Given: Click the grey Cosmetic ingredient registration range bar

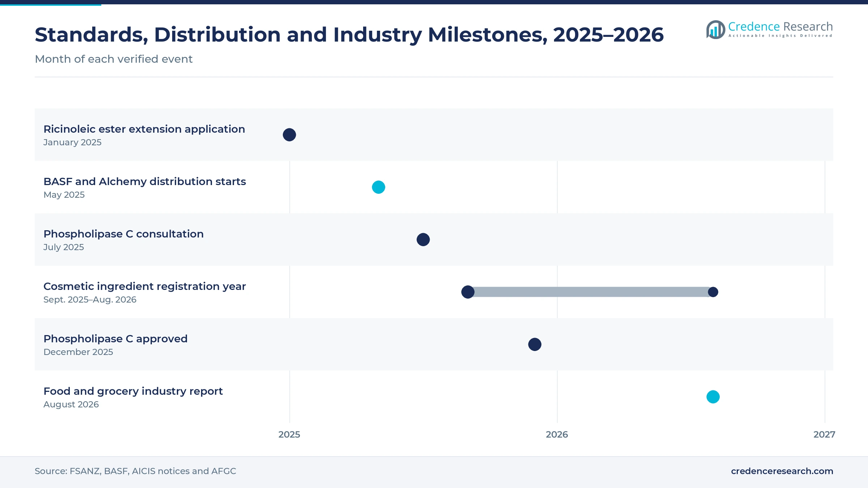Looking at the screenshot, I should (590, 292).
